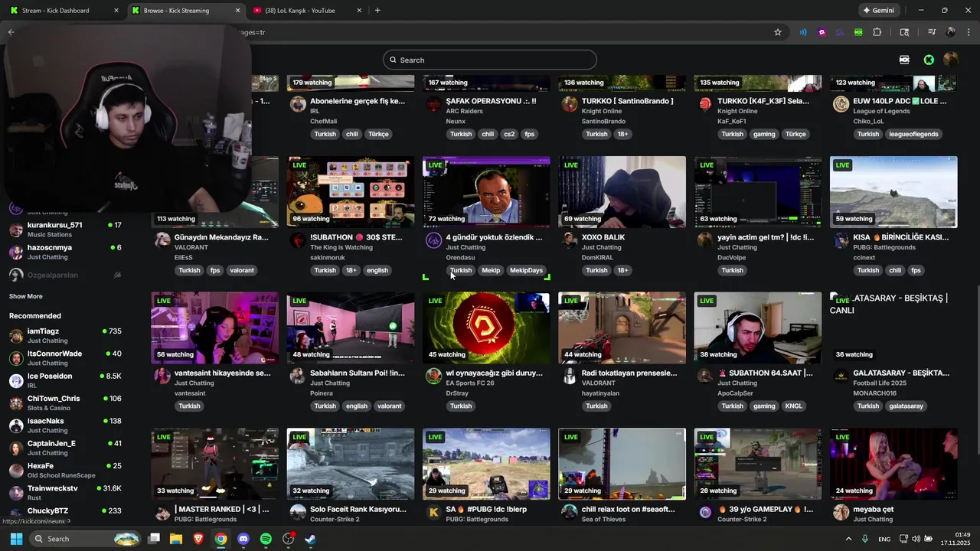
Task: Click Chrome side panel search icon
Action: [904, 32]
